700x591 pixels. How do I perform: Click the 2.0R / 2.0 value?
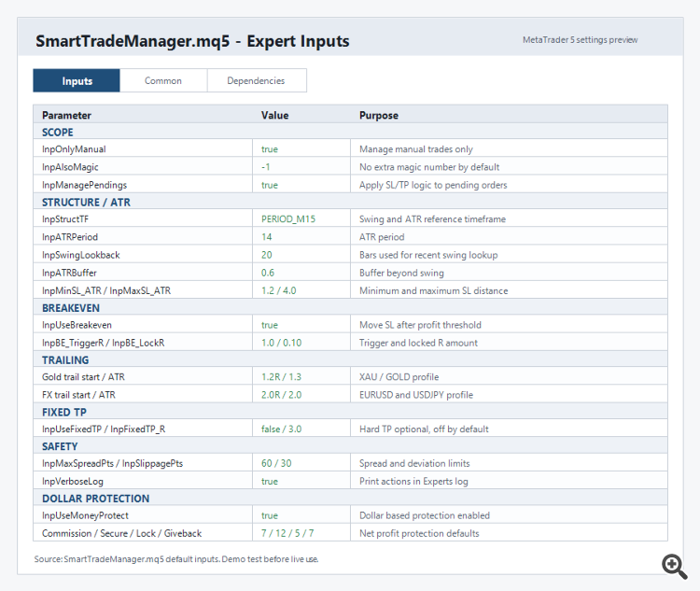click(281, 395)
